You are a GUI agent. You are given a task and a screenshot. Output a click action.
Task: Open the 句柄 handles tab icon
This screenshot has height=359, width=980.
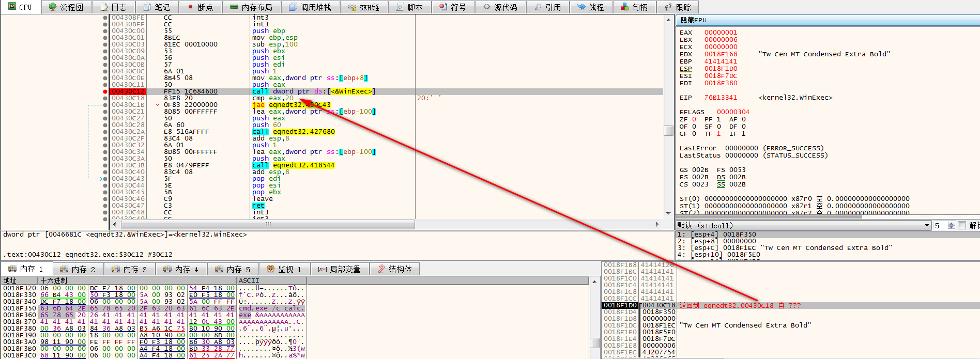624,7
